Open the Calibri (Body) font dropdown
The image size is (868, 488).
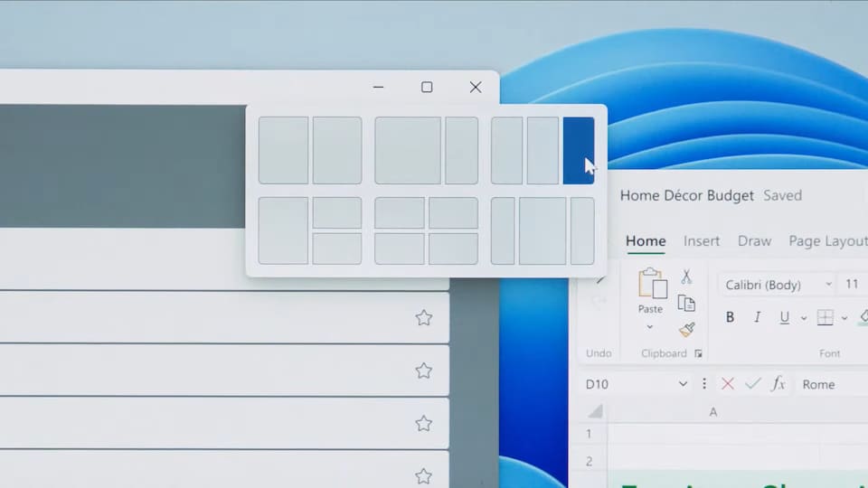[828, 285]
